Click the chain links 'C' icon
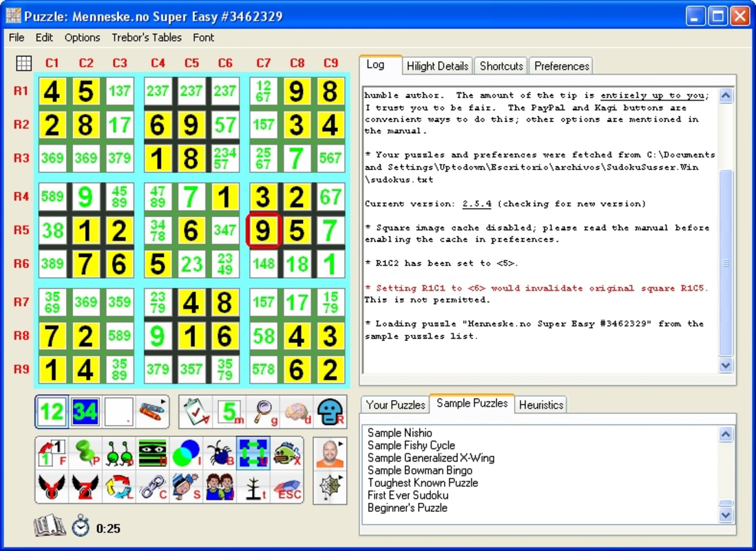The width and height of the screenshot is (756, 551). (153, 486)
